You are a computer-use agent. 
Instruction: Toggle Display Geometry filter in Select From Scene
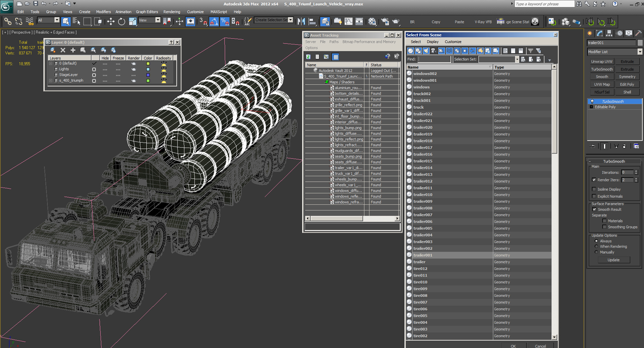pyautogui.click(x=410, y=51)
